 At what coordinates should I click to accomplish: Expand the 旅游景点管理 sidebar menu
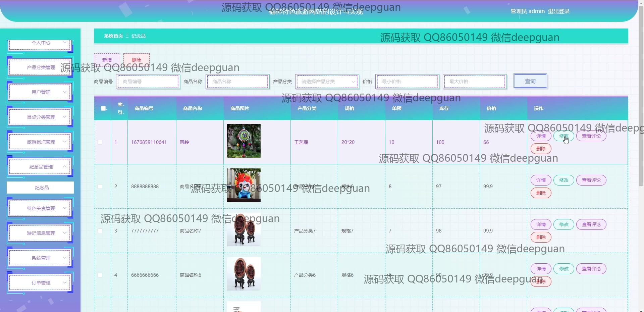[40, 142]
